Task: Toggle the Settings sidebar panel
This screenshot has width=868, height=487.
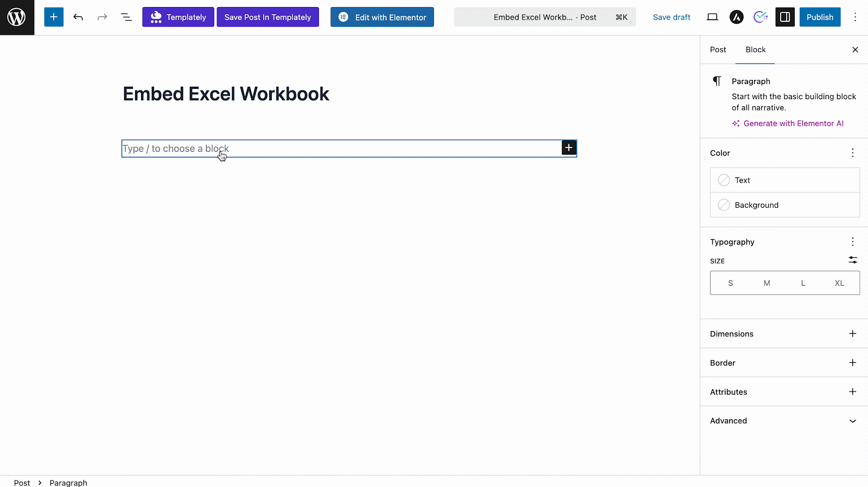Action: pos(785,17)
